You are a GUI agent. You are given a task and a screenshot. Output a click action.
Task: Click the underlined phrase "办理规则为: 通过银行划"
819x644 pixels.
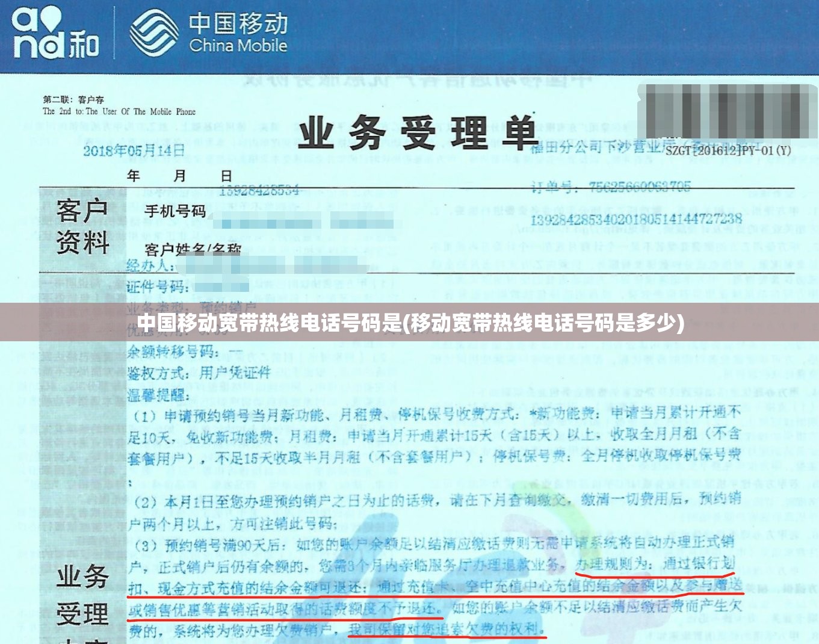click(655, 563)
